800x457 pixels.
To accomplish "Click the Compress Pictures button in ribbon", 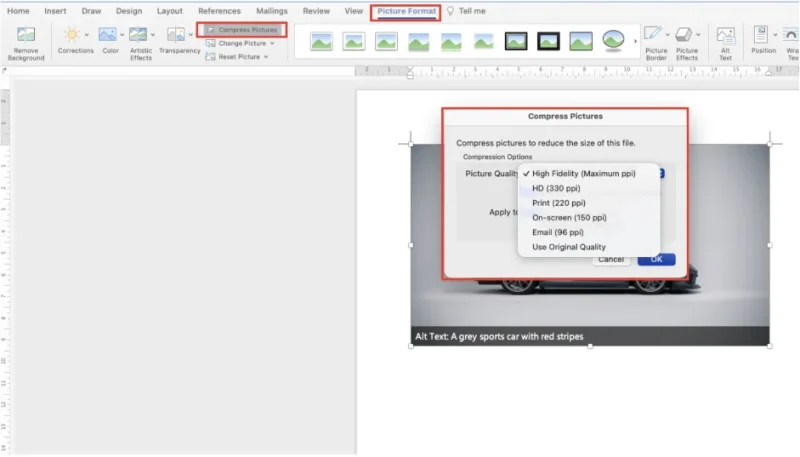I will click(242, 30).
